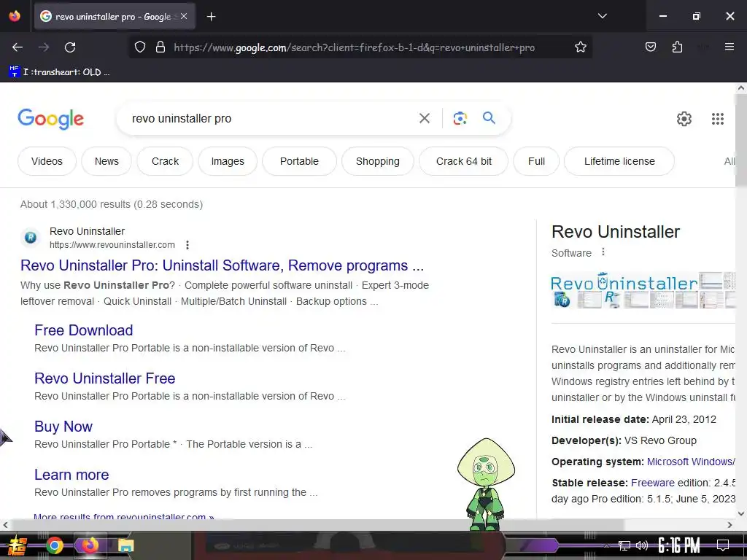Switch to Shopping results
The width and height of the screenshot is (747, 560).
377,161
